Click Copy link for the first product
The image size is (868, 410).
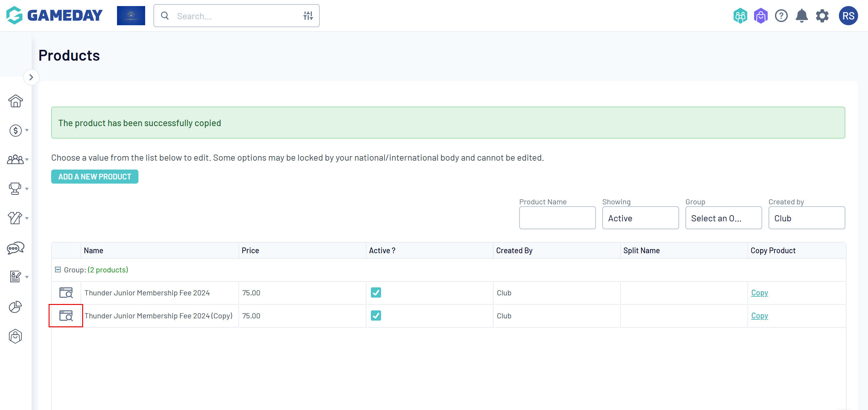tap(759, 292)
